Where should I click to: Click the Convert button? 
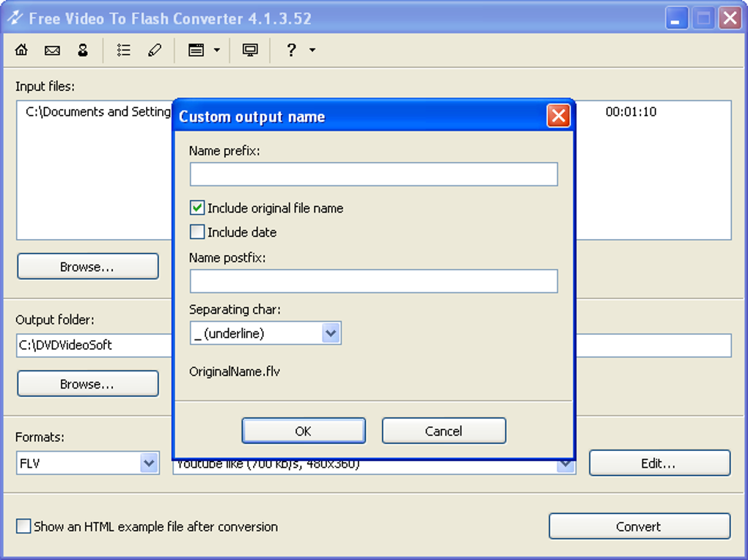(x=639, y=526)
